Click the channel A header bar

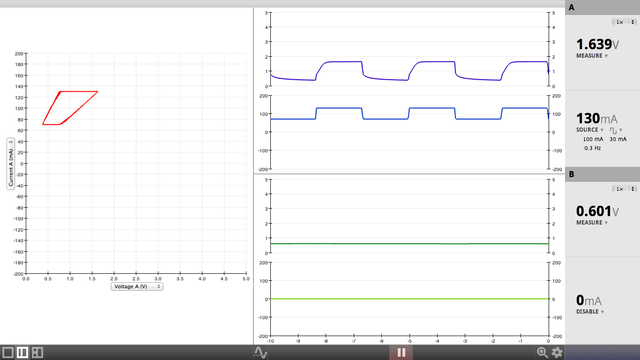click(x=602, y=8)
